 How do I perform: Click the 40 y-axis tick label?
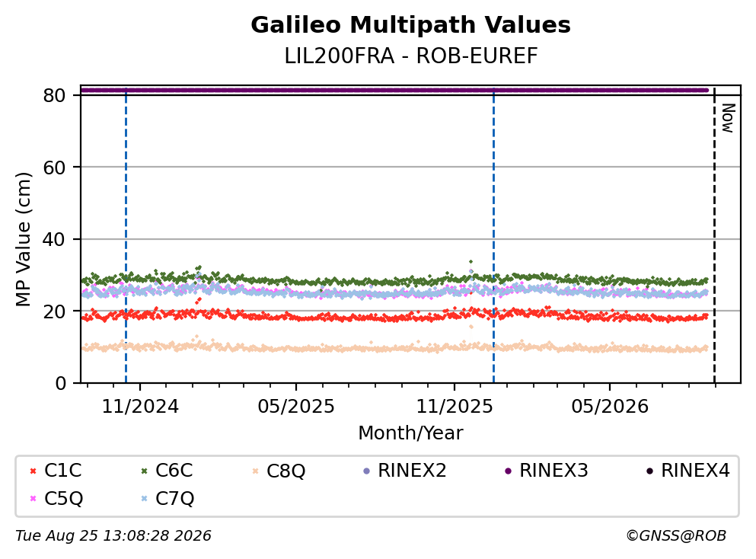pos(54,239)
